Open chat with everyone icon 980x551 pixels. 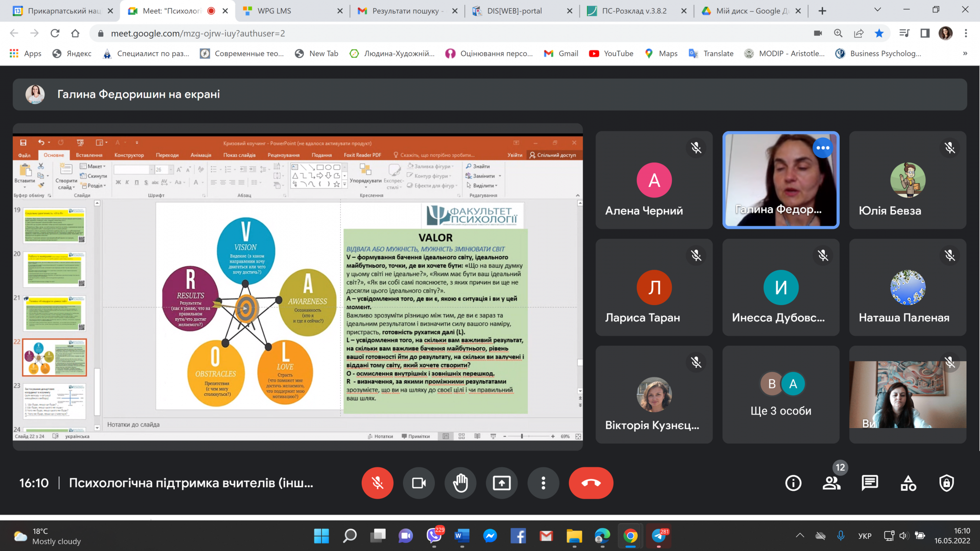pos(870,483)
